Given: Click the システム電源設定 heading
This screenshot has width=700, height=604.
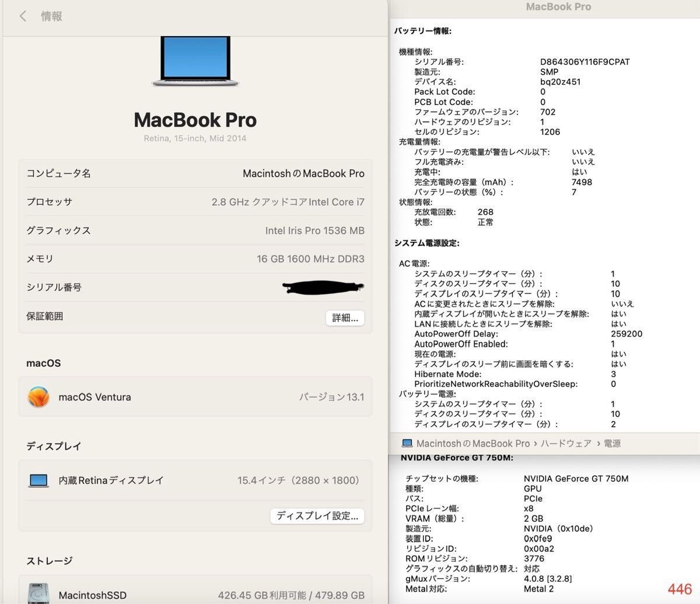Looking at the screenshot, I should click(x=427, y=243).
